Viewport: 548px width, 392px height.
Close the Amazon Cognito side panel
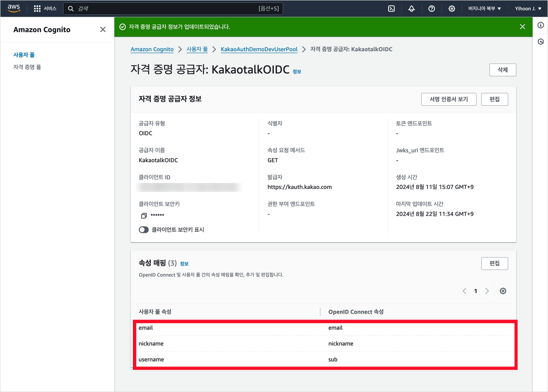(103, 30)
